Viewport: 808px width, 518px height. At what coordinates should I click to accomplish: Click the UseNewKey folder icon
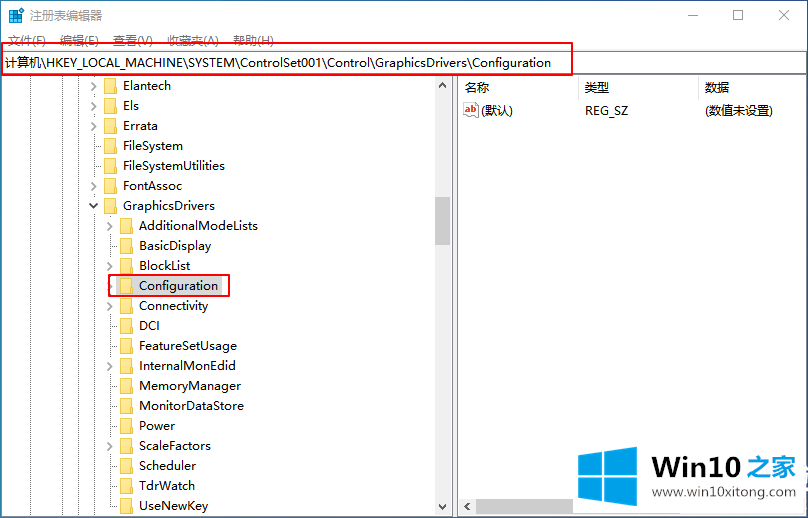pos(126,506)
